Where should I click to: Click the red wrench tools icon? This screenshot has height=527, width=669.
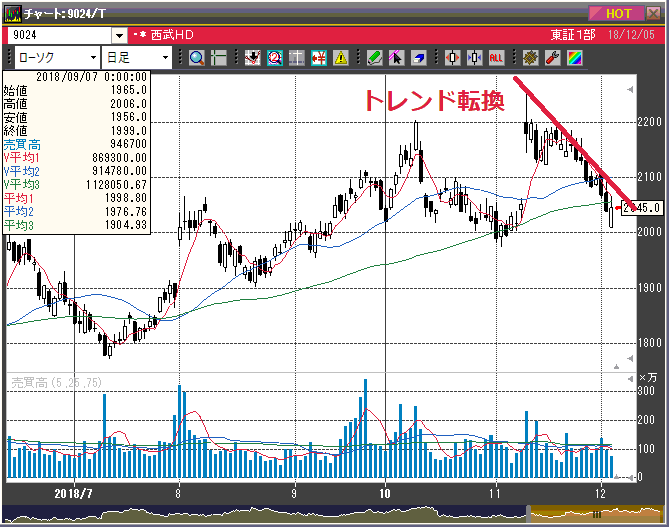[553, 58]
